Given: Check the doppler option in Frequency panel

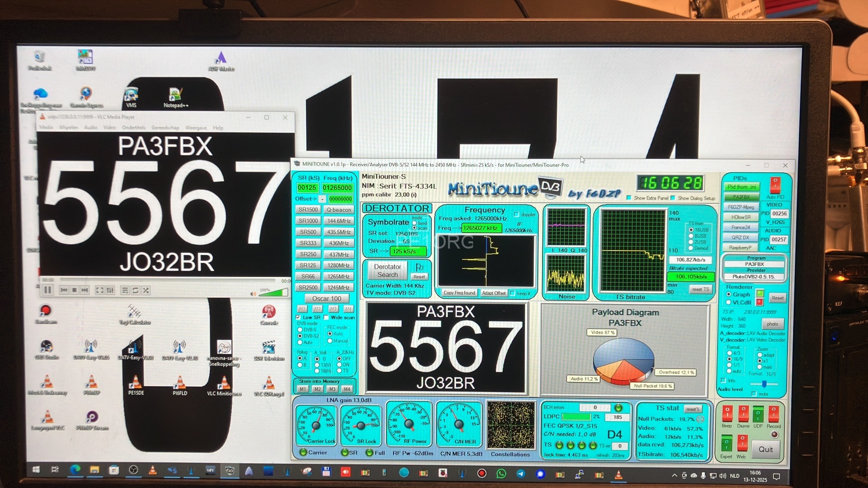Looking at the screenshot, I should click(x=516, y=214).
